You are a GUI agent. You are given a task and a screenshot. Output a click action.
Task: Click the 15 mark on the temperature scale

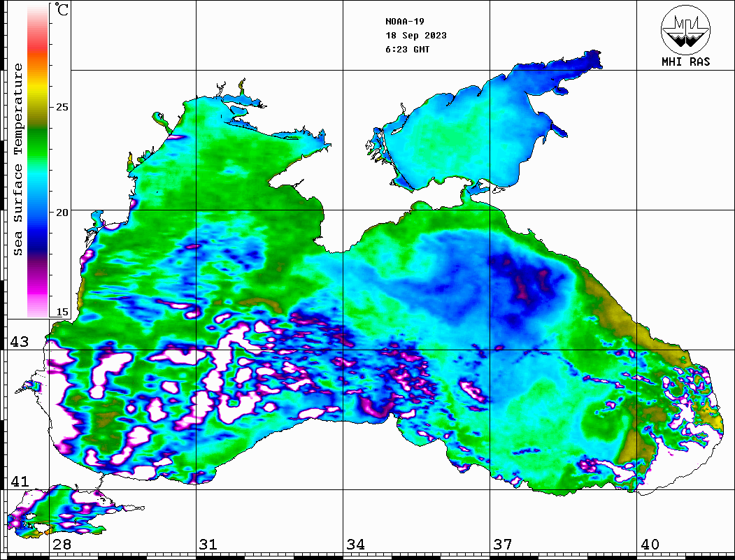(x=62, y=312)
